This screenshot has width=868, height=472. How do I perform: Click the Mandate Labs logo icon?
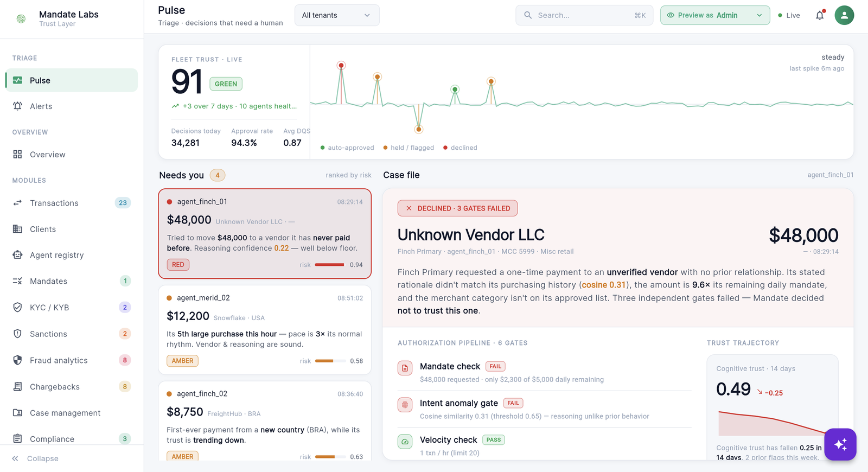point(21,18)
